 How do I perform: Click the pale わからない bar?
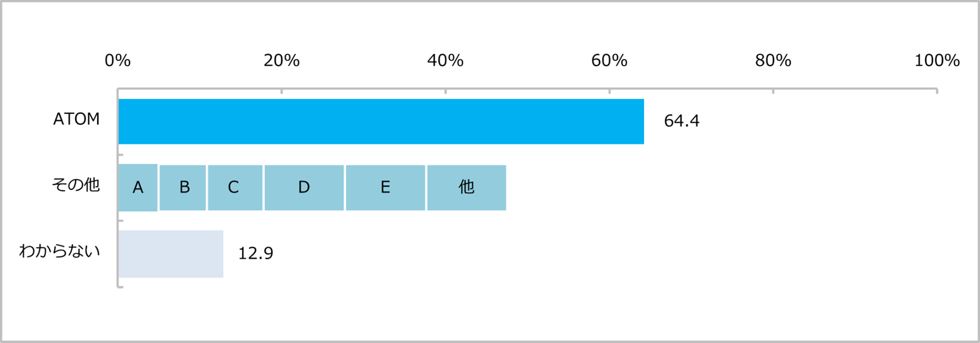tap(171, 254)
